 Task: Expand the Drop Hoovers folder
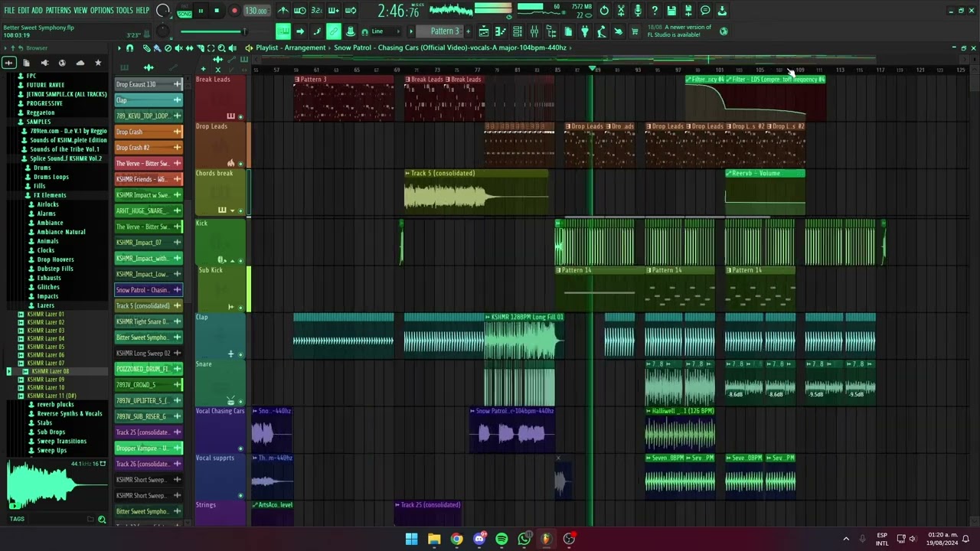[55, 259]
